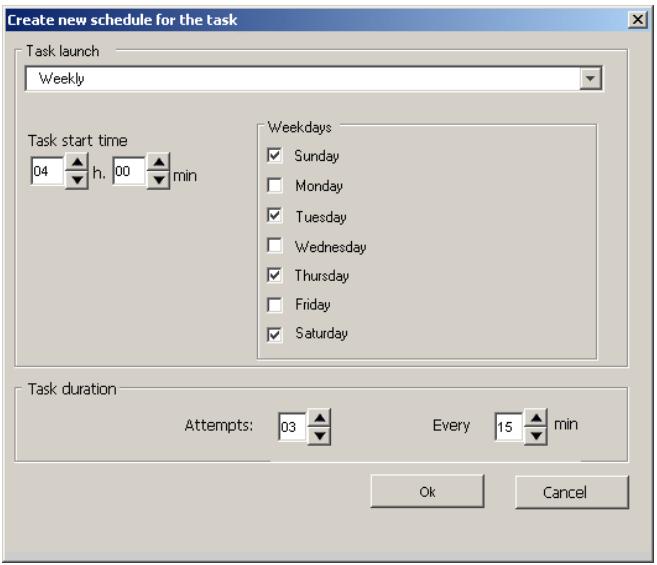Uncheck the Tuesday checkbox
This screenshot has width=657, height=565.
[x=274, y=215]
